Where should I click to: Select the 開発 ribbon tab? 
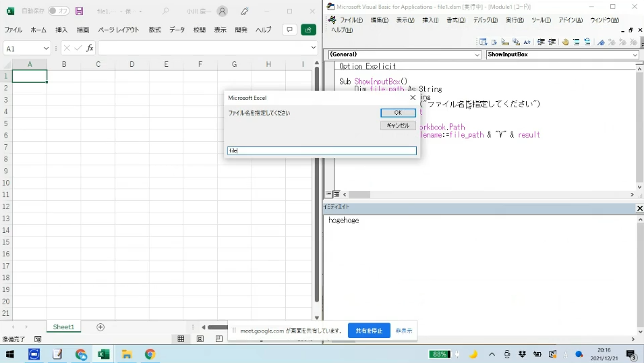point(241,30)
